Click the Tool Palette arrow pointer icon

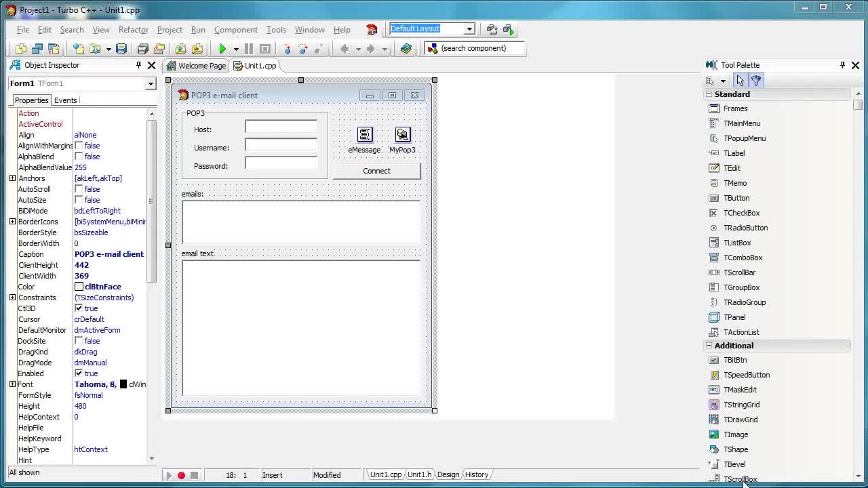click(x=740, y=81)
